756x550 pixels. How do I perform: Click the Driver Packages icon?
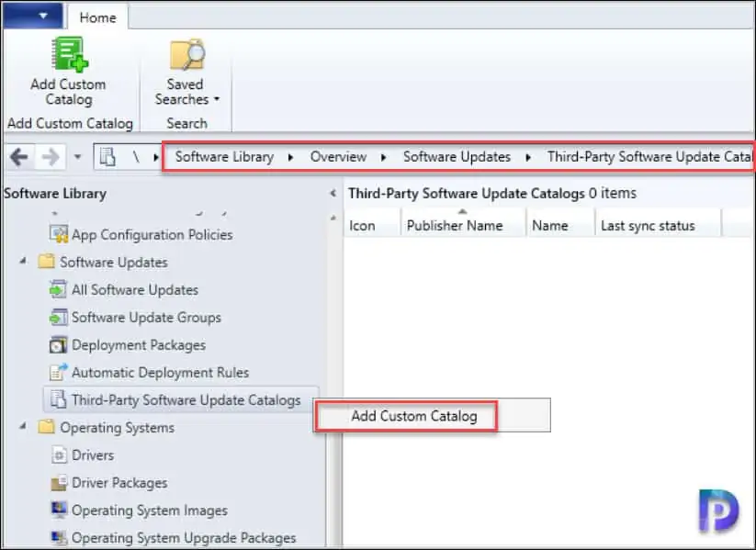click(59, 482)
